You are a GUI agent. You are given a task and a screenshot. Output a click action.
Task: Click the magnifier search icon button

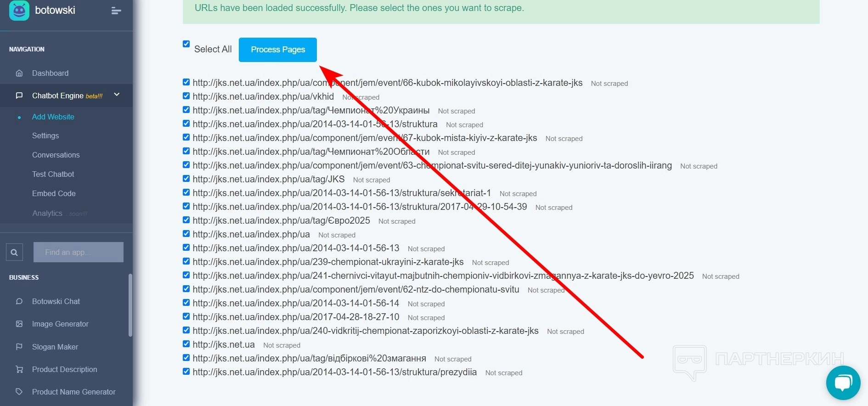click(x=14, y=252)
